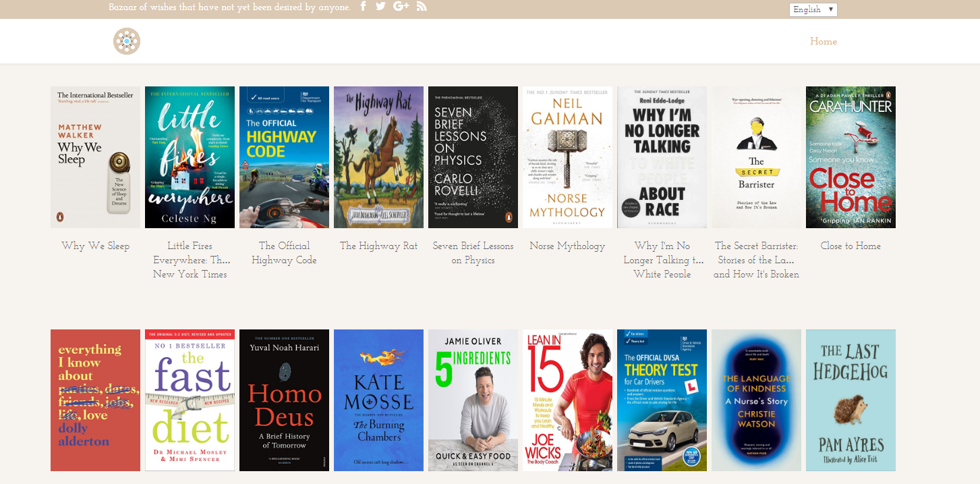
Task: Click The Last Hedgehog cover
Action: (x=851, y=400)
